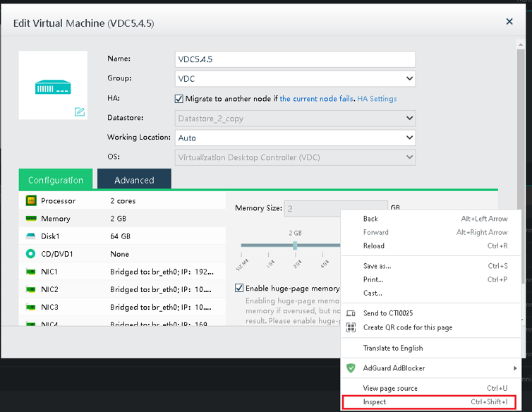Click the Name input field
The image size is (532, 412).
pyautogui.click(x=295, y=59)
